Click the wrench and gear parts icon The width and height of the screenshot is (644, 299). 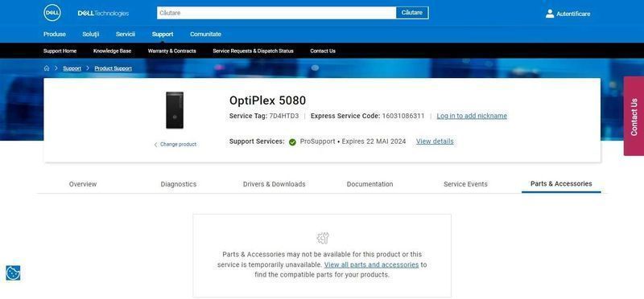(323, 238)
